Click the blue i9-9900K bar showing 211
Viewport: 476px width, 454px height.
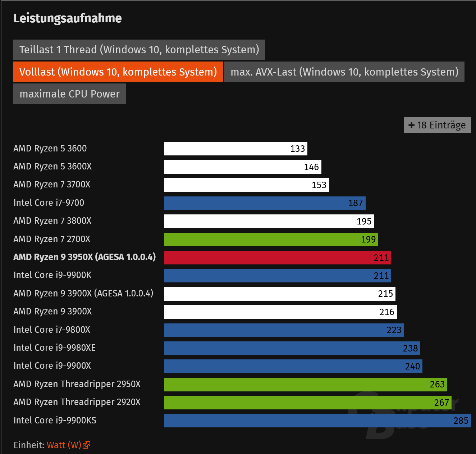click(278, 276)
